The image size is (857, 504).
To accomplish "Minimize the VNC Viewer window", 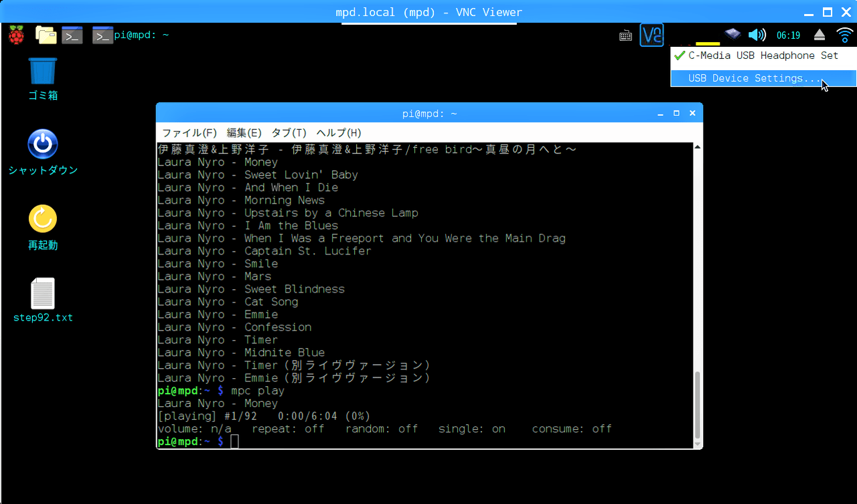I will tap(809, 12).
